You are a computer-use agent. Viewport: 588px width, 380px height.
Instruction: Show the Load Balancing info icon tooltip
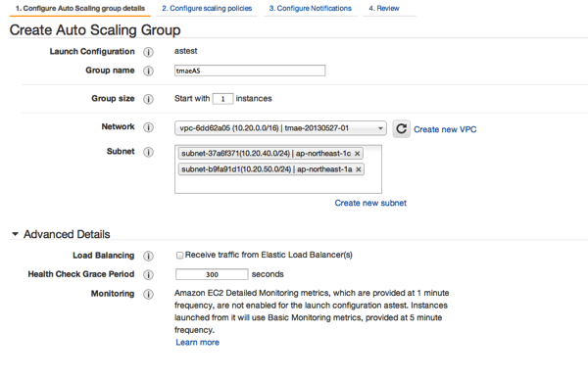149,256
